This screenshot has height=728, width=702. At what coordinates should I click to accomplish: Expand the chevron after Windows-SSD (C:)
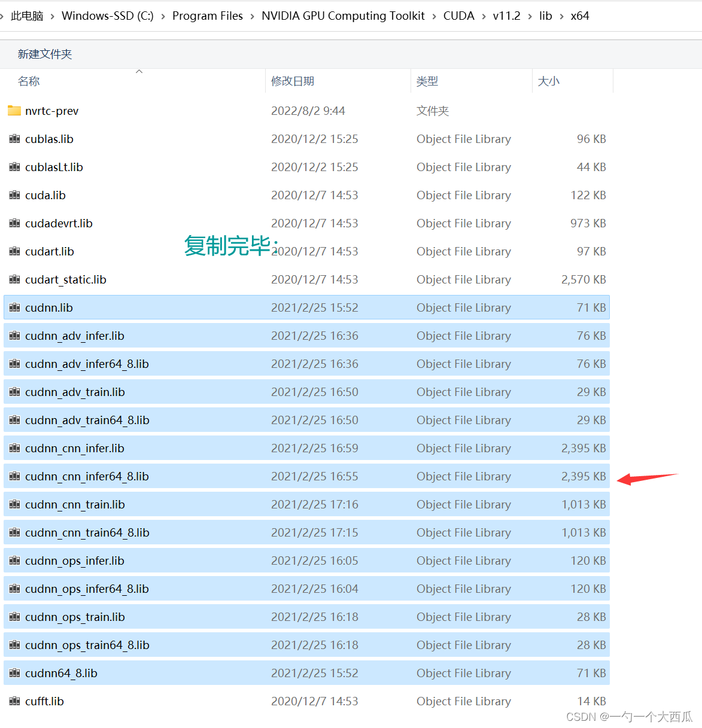point(163,16)
